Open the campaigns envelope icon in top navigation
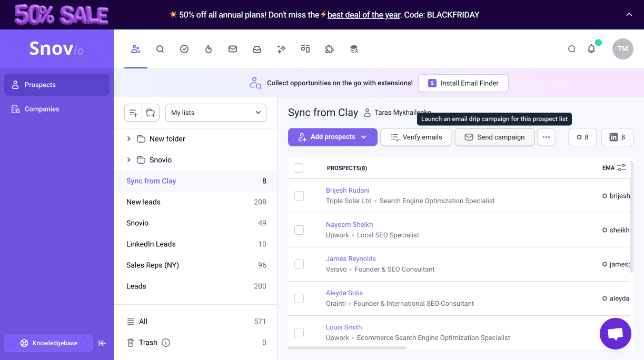 pos(233,49)
